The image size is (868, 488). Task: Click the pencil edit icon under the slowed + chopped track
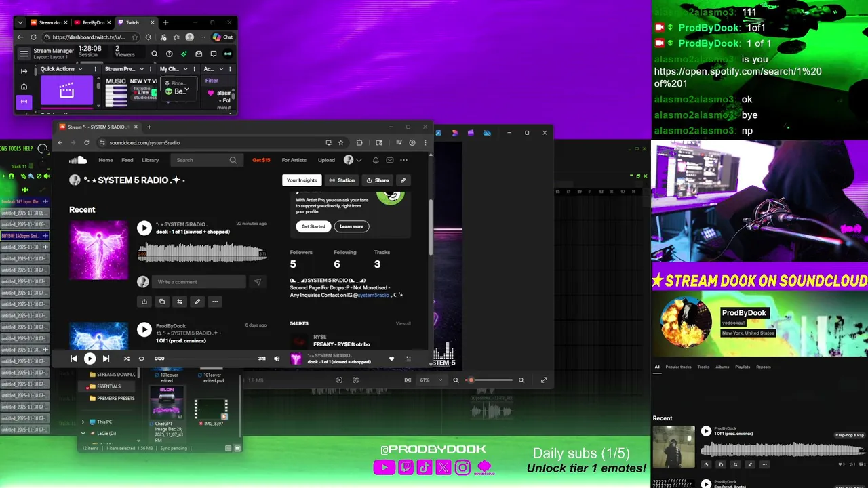[197, 302]
